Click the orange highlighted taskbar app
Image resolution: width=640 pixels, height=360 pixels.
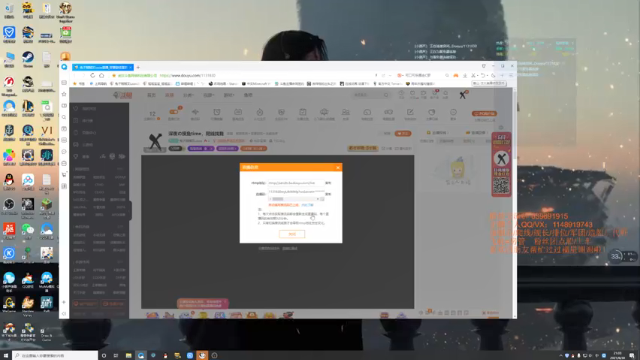tap(202, 356)
